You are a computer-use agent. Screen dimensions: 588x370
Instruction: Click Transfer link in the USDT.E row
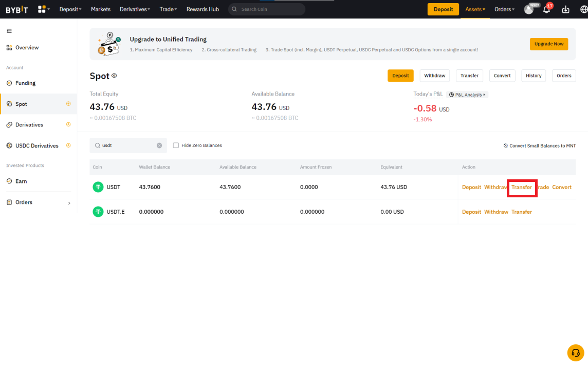[522, 212]
